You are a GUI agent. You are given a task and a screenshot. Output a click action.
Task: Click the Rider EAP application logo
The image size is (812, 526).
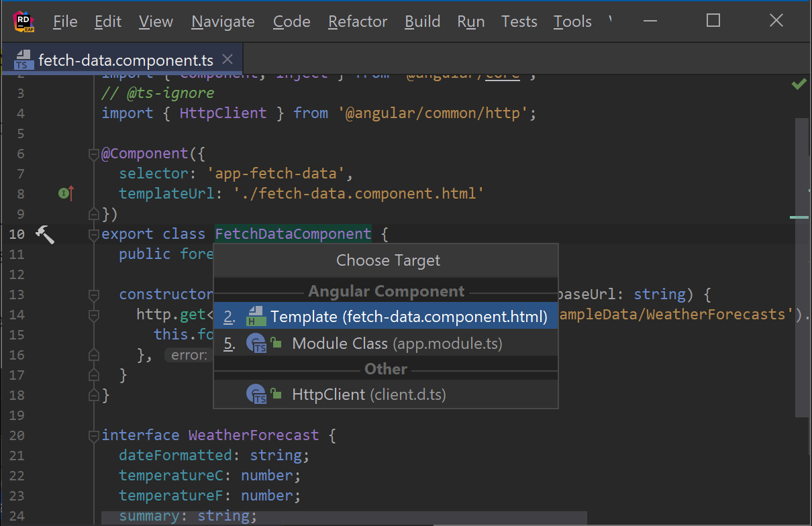(x=24, y=21)
